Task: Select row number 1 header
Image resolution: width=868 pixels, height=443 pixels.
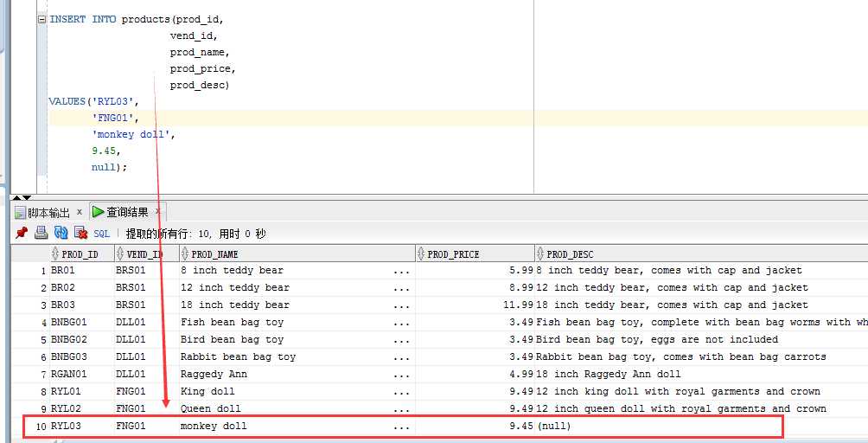Action: [x=30, y=271]
